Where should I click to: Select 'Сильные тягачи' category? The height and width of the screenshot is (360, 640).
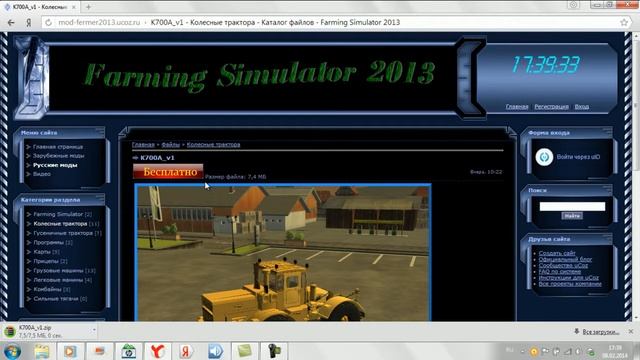56,299
